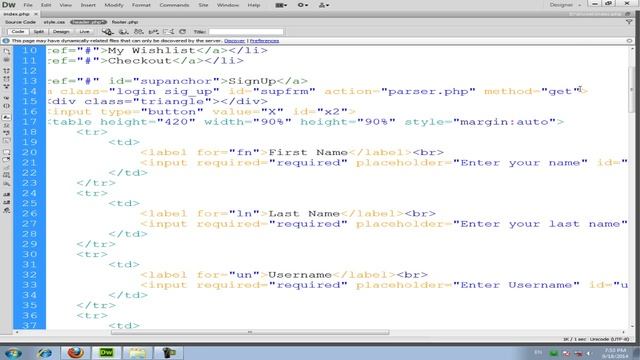Click the Select Parent Tag coding icon

(x=7, y=98)
